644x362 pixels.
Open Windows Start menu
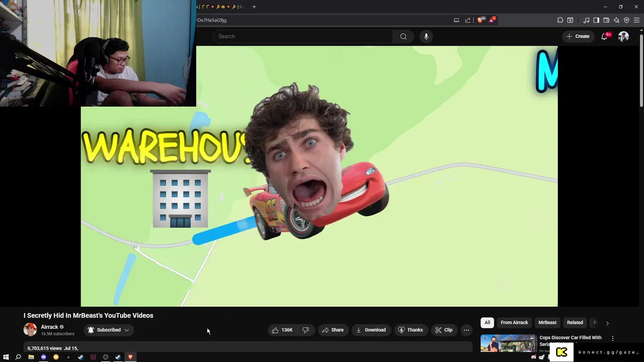pos(6,357)
